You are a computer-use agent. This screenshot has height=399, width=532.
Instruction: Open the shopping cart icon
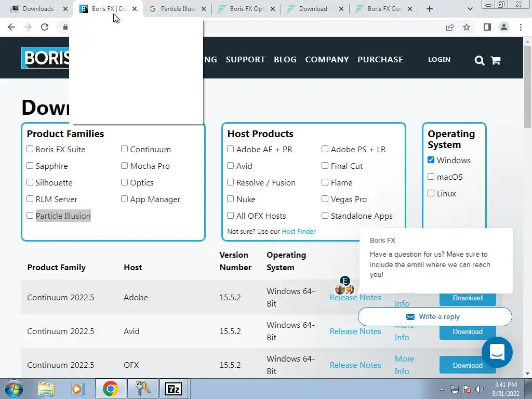click(x=496, y=60)
